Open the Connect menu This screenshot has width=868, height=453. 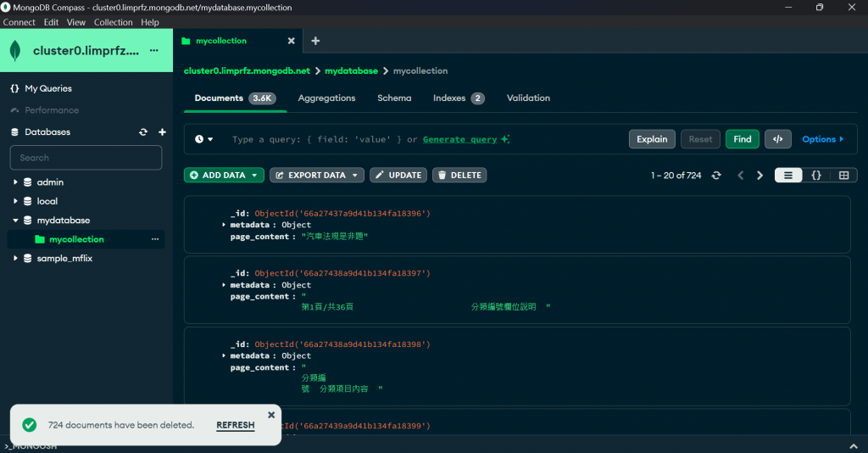(19, 22)
